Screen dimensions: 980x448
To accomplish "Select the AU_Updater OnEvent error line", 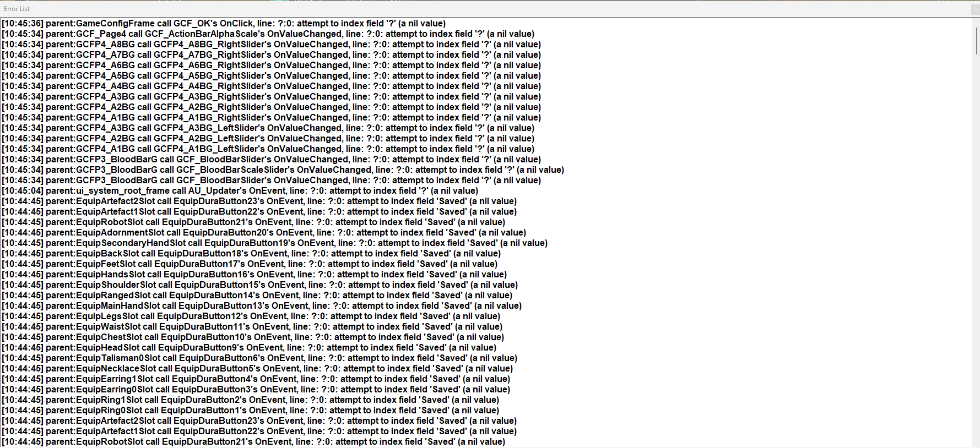I will (240, 191).
